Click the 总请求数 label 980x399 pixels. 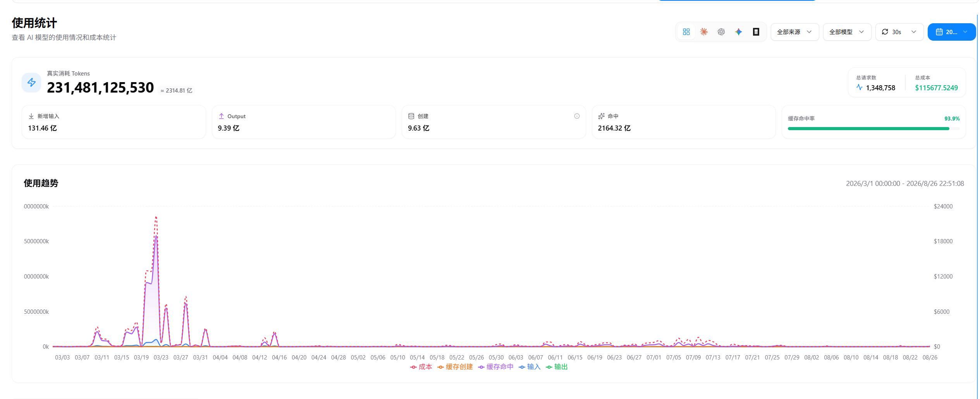(x=866, y=77)
